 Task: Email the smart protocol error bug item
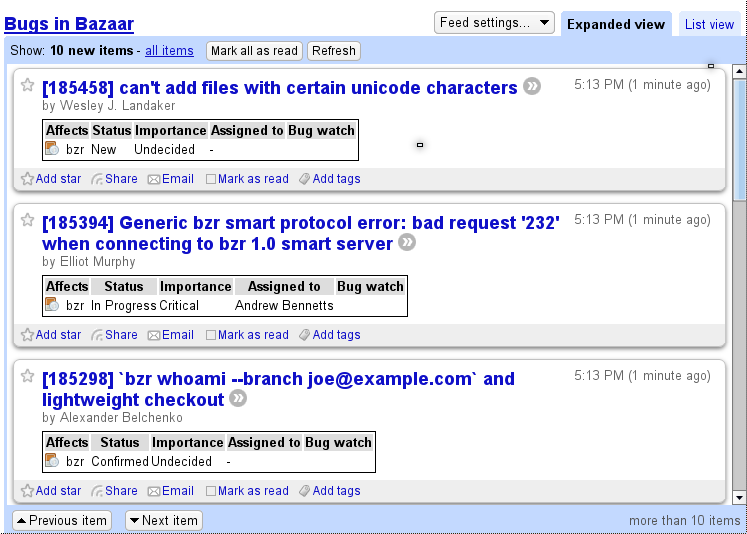click(171, 335)
